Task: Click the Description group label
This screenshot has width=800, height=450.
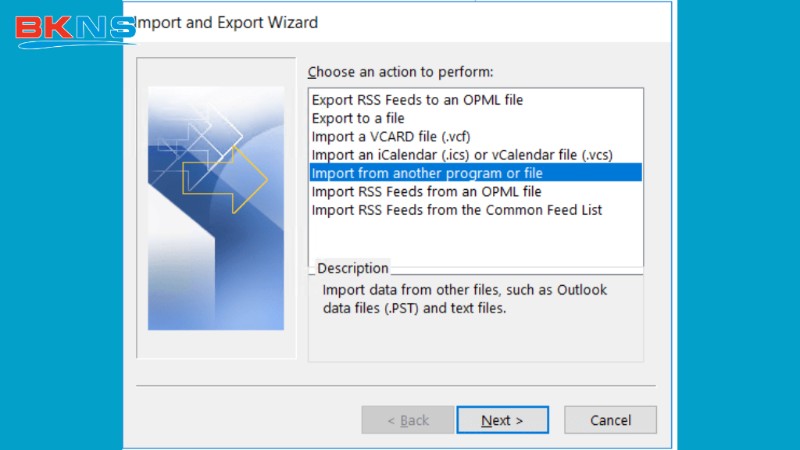Action: (352, 268)
